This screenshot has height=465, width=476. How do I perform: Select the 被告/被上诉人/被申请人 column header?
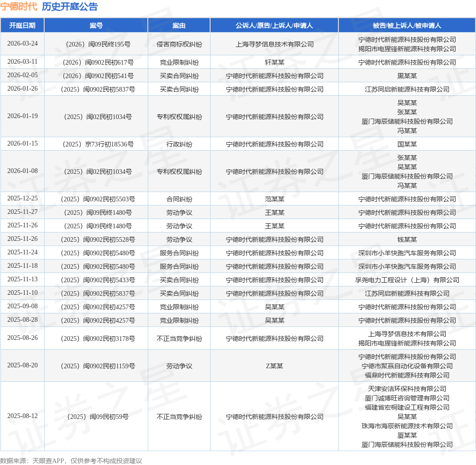(x=407, y=26)
